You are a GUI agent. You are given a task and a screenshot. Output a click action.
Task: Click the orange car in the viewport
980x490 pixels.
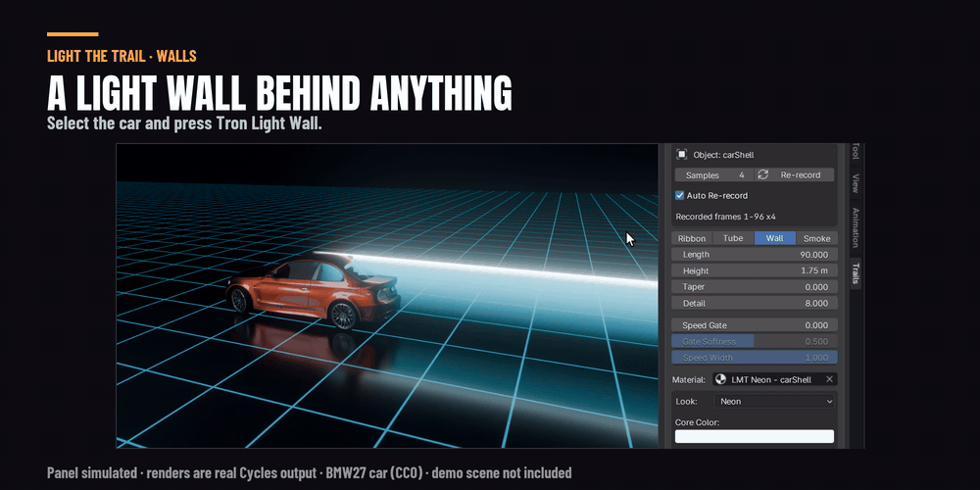tap(313, 291)
